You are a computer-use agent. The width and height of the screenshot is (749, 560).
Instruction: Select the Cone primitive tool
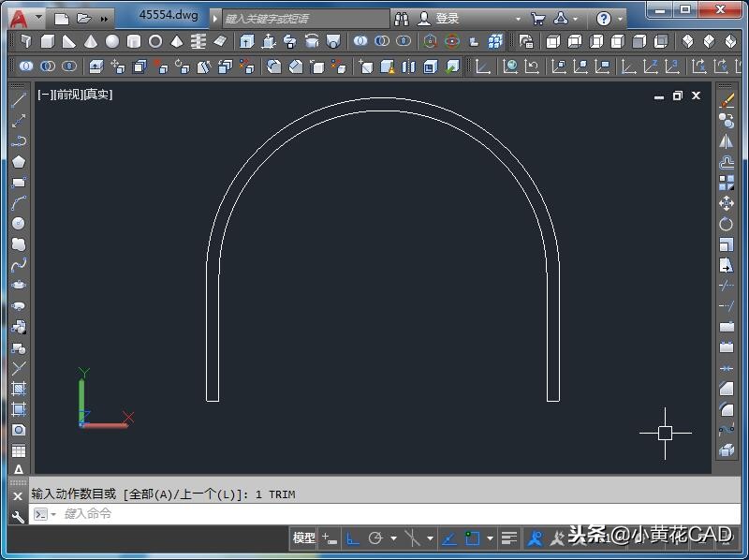[89, 41]
